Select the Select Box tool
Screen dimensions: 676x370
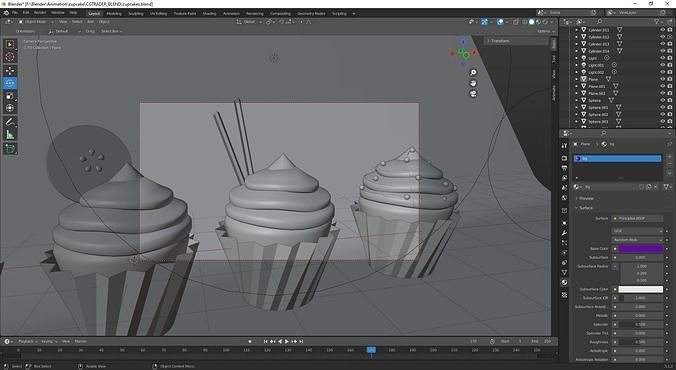pos(10,44)
